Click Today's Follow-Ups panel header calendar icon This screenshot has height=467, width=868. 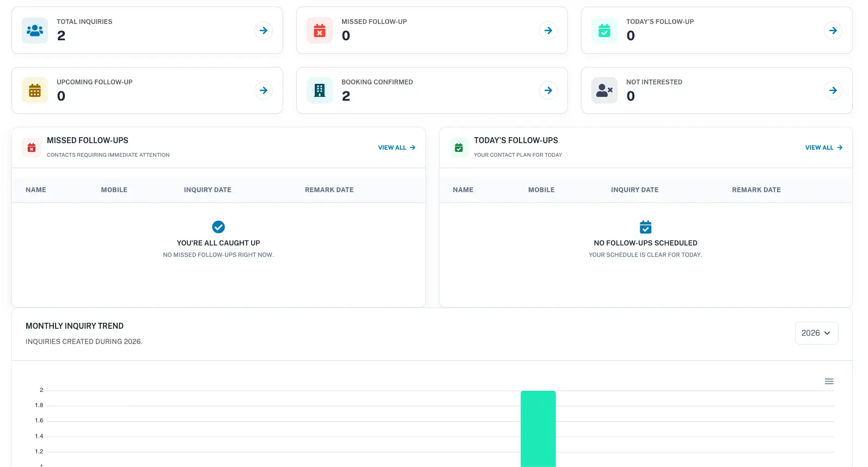(x=459, y=148)
